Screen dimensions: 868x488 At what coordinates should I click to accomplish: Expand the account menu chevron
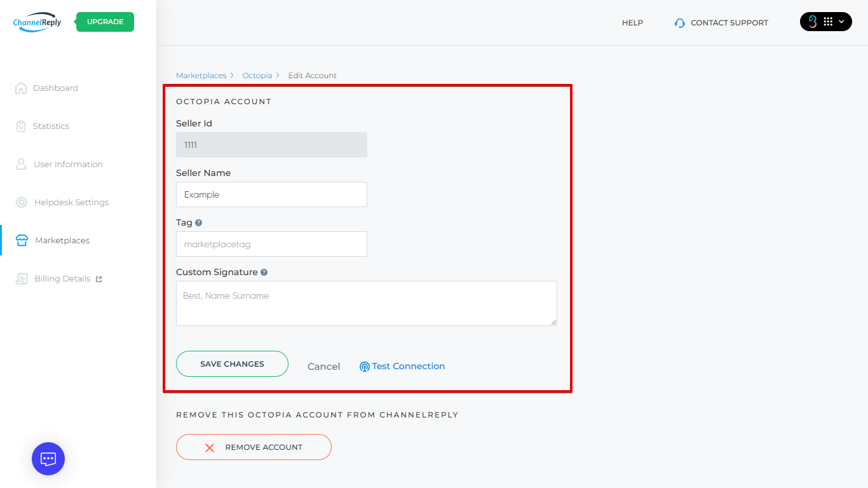[x=842, y=22]
